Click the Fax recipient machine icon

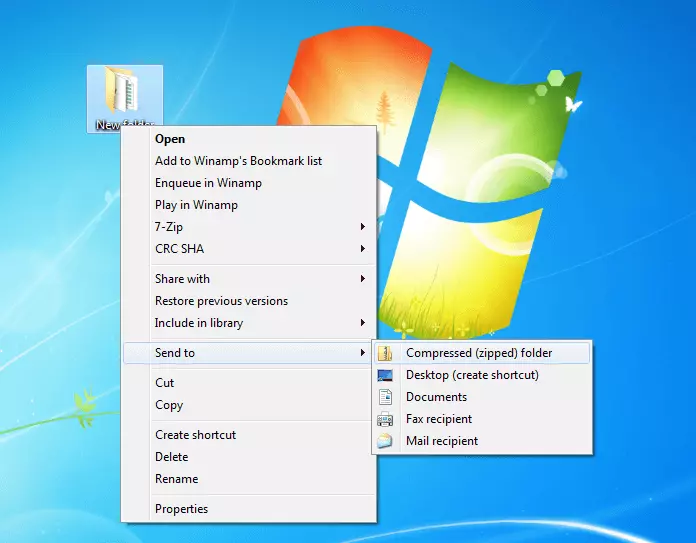[385, 419]
